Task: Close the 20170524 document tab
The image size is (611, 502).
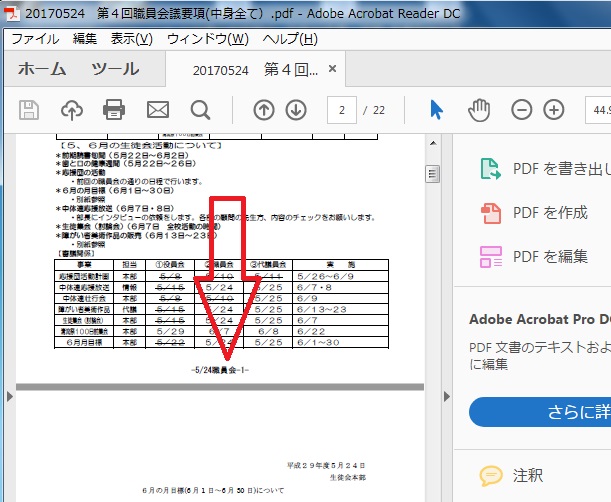Action: tap(334, 70)
